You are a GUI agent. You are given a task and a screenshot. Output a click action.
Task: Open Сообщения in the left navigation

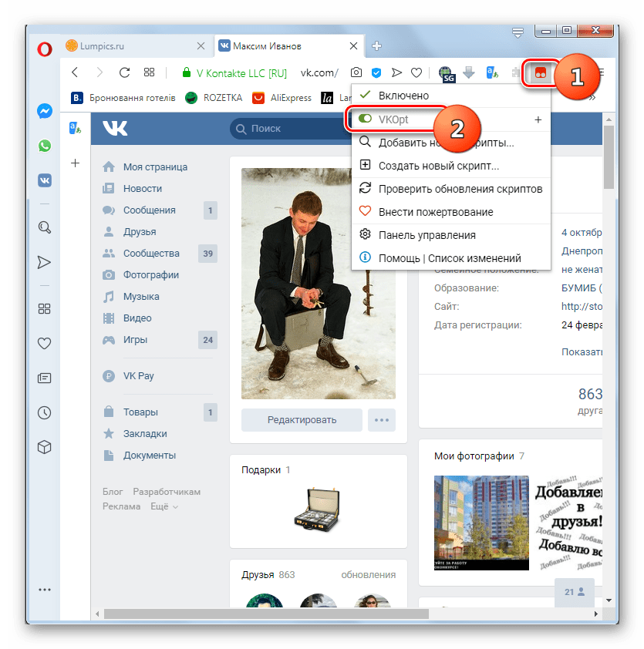(x=149, y=210)
